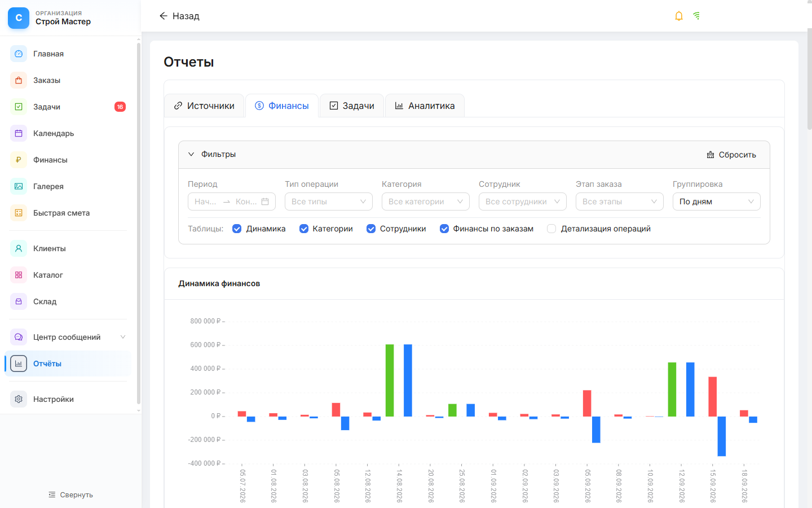
Task: Open Настройки gear icon
Action: (x=19, y=399)
